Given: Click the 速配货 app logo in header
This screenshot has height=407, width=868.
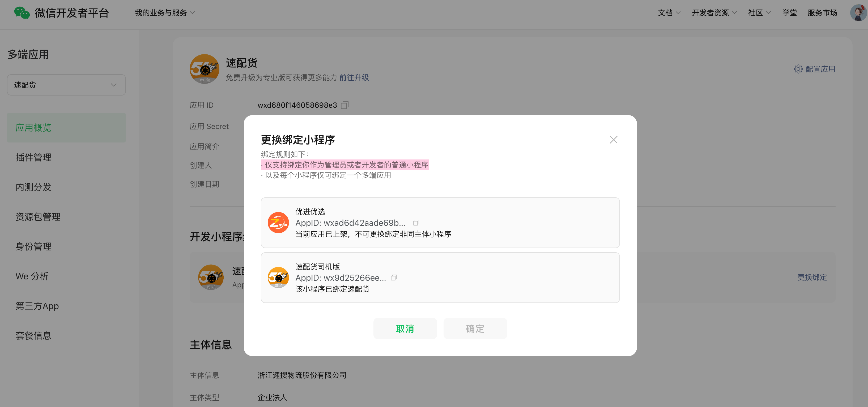Looking at the screenshot, I should pos(205,69).
